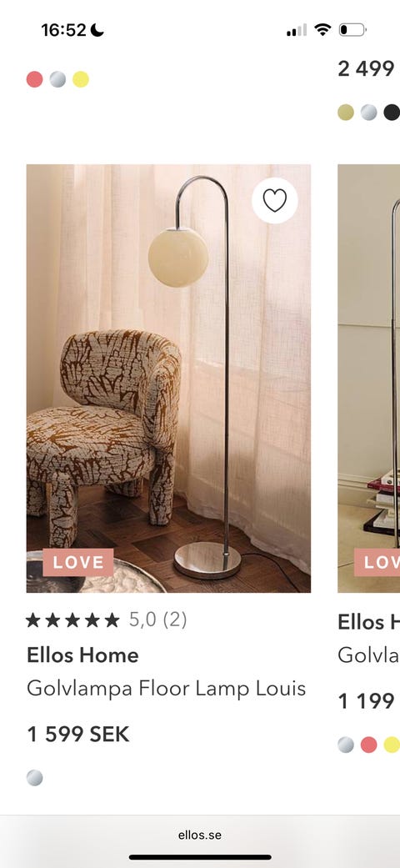Tap the ellos.se address bar

(200, 835)
